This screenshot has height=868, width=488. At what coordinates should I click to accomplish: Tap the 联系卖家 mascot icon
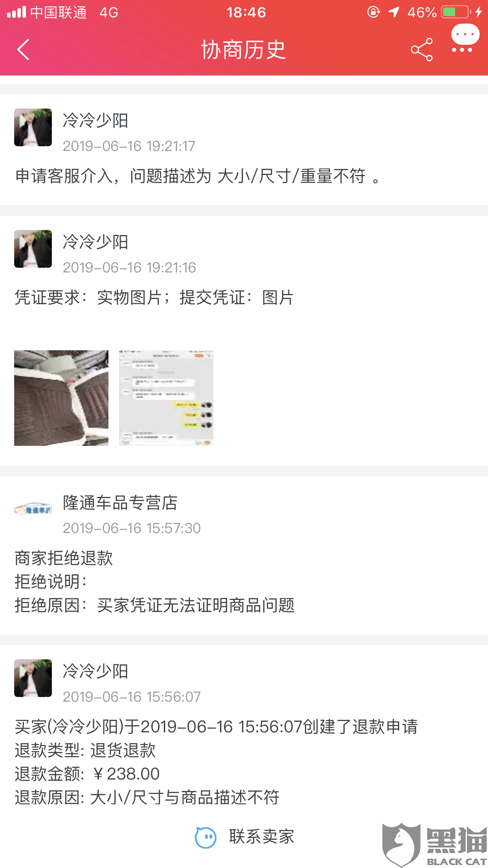[205, 837]
